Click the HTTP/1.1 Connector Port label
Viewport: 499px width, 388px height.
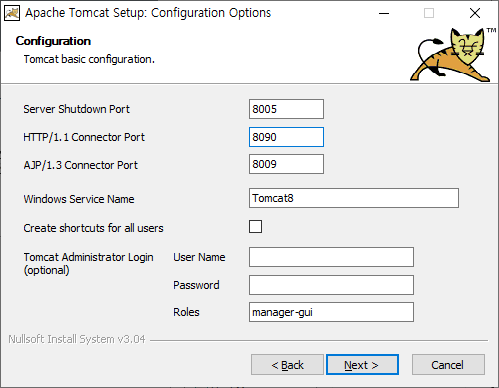point(84,137)
